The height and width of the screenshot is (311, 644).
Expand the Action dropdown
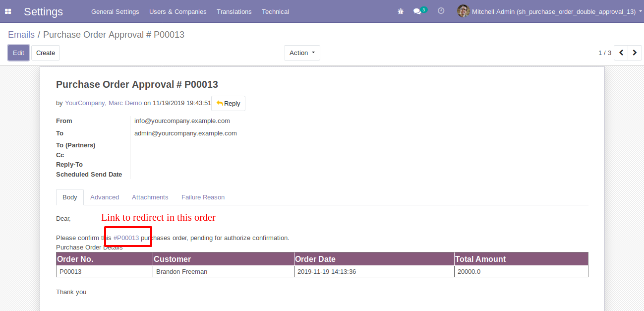pyautogui.click(x=302, y=53)
